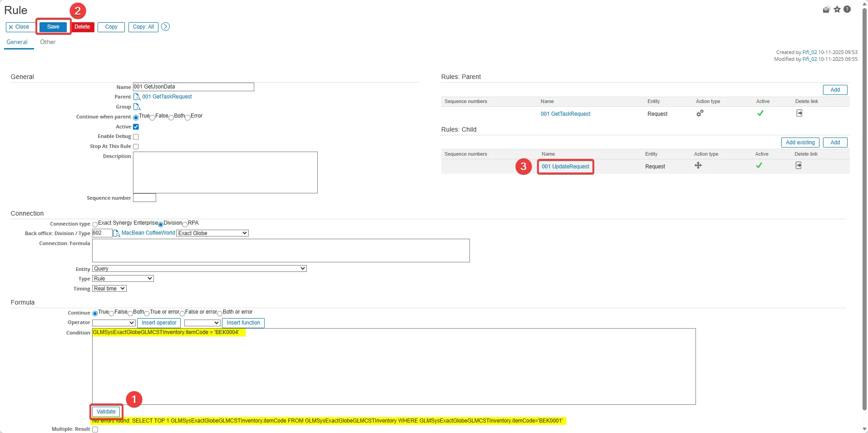Open the help question mark icon
The image size is (868, 433).
point(847,10)
